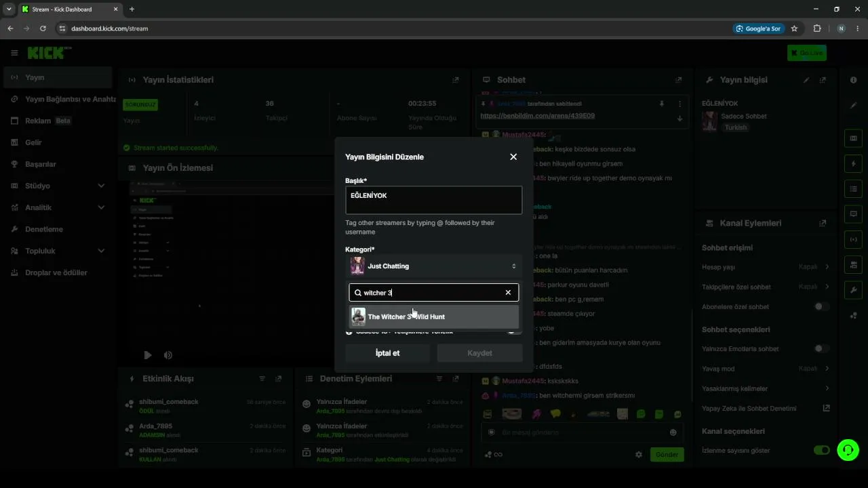Save changes with the Kaydet button
The width and height of the screenshot is (868, 488).
pos(479,353)
